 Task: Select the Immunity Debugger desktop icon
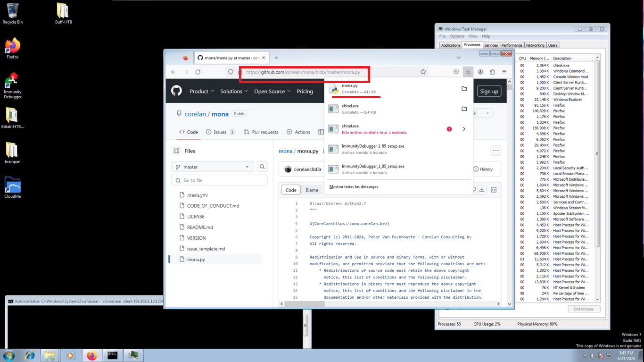[x=13, y=85]
